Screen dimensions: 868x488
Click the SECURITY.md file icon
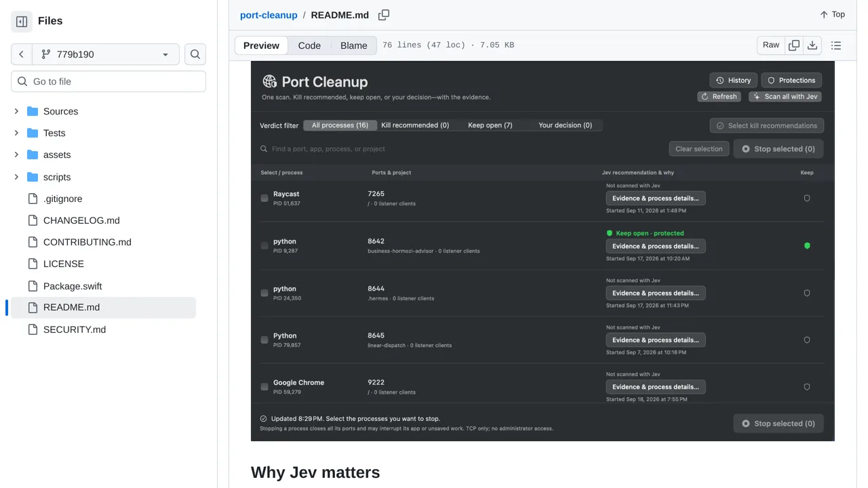(33, 329)
